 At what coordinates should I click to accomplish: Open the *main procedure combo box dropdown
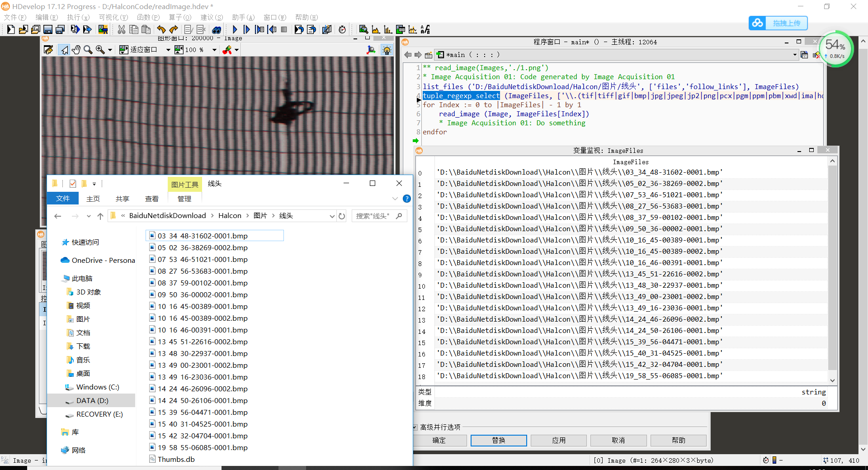[x=794, y=55]
